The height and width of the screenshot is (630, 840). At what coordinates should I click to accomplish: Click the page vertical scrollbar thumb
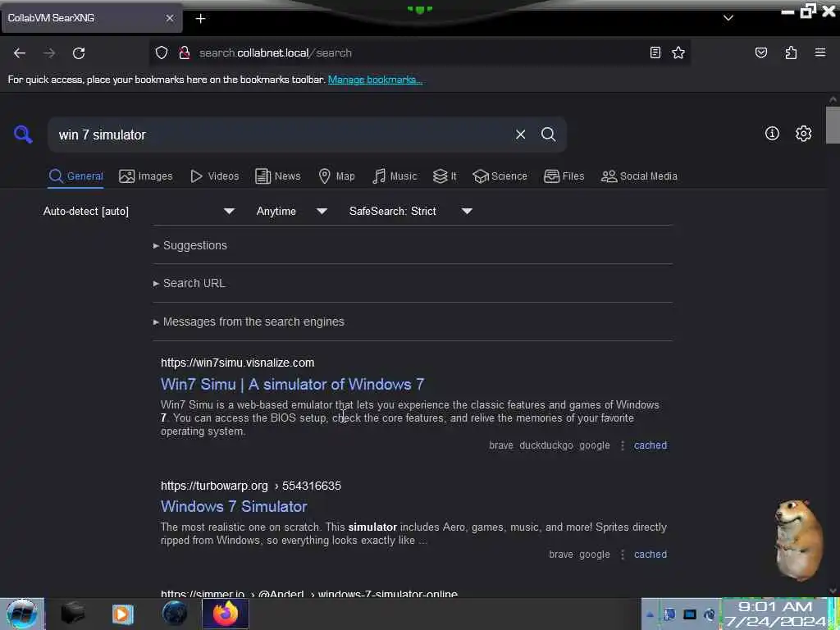point(833,125)
